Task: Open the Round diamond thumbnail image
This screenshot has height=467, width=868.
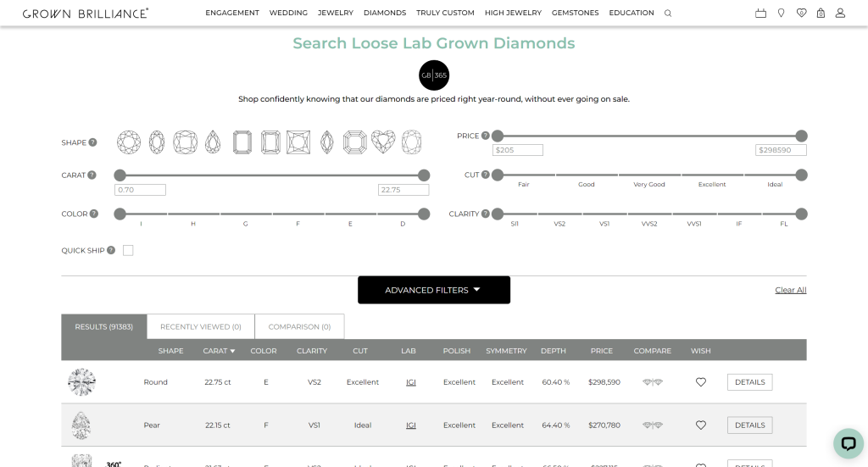Action: pyautogui.click(x=81, y=381)
